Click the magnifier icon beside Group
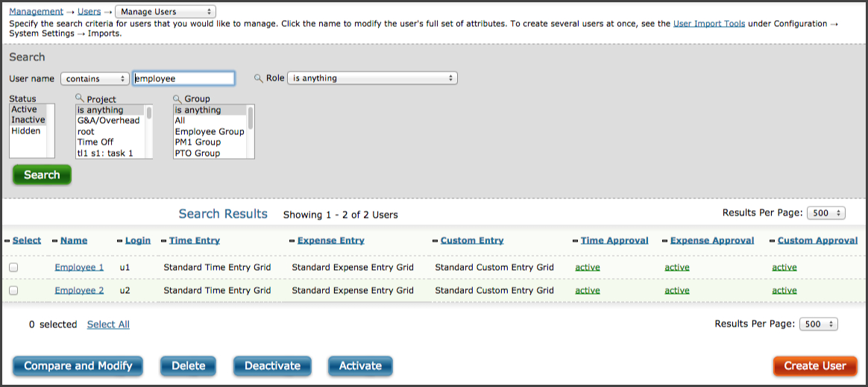This screenshot has height=387, width=868. (x=177, y=98)
